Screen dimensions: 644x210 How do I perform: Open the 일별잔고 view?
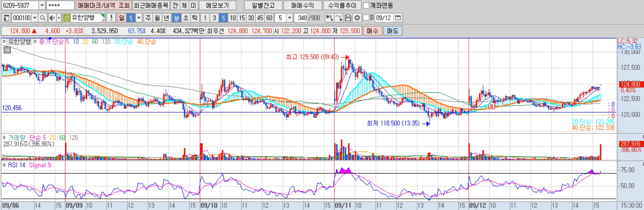263,5
